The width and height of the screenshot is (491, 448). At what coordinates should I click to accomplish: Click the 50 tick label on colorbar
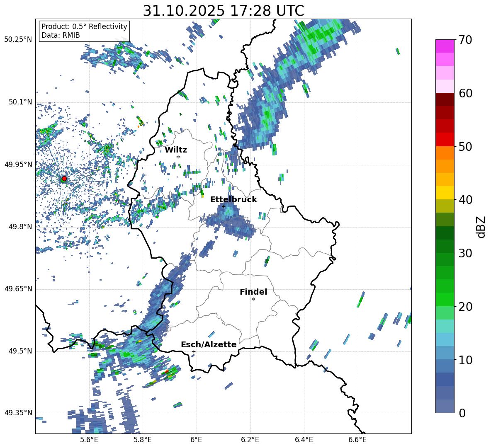(x=465, y=147)
